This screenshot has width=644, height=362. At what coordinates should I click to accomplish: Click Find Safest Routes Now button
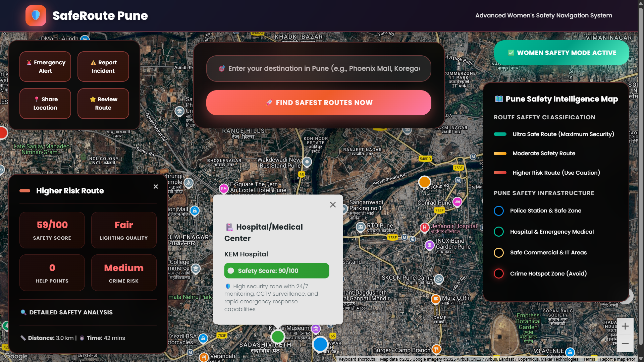tap(319, 103)
